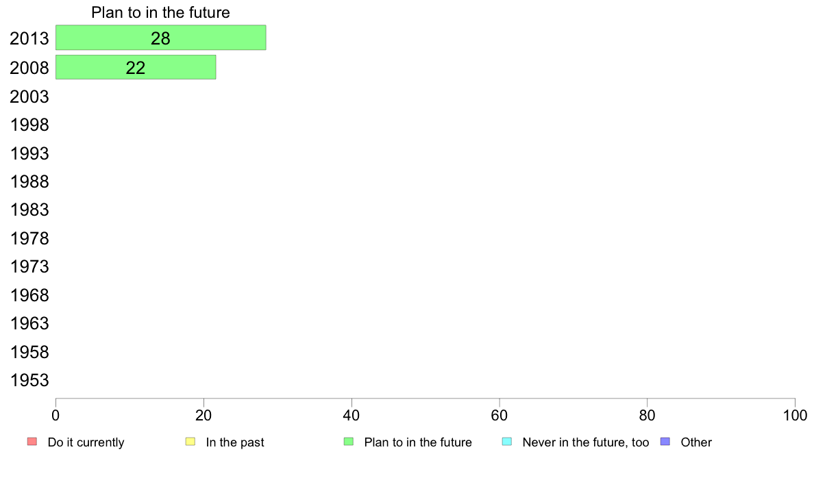Click the 'Plan to in the future' legend label
This screenshot has width=814, height=504.
point(418,442)
